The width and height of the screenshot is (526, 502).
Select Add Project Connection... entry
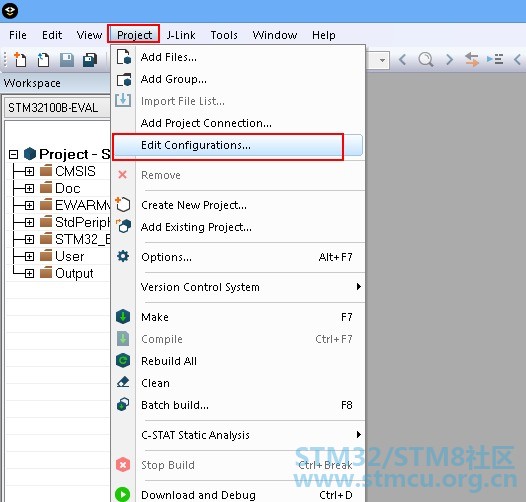238,123
